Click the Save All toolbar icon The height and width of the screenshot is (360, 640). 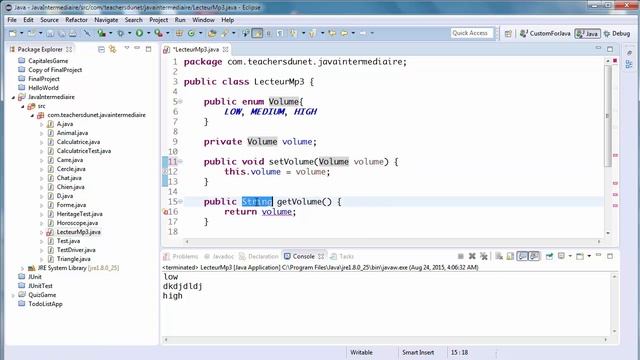pyautogui.click(x=61, y=33)
